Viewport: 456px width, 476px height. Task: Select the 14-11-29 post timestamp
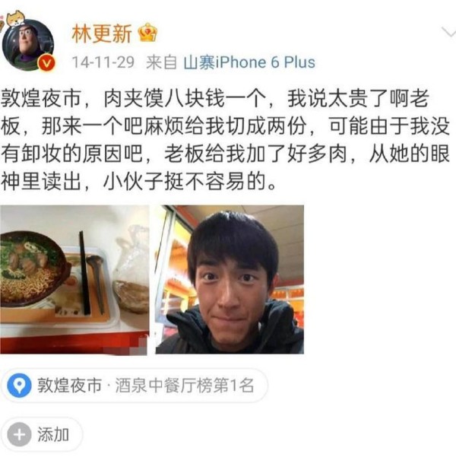tap(103, 62)
